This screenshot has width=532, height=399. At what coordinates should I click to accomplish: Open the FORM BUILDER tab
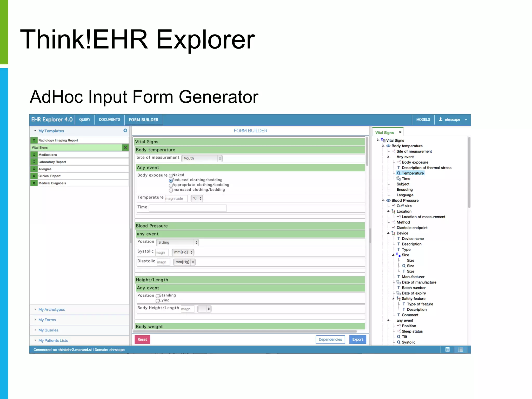click(143, 120)
